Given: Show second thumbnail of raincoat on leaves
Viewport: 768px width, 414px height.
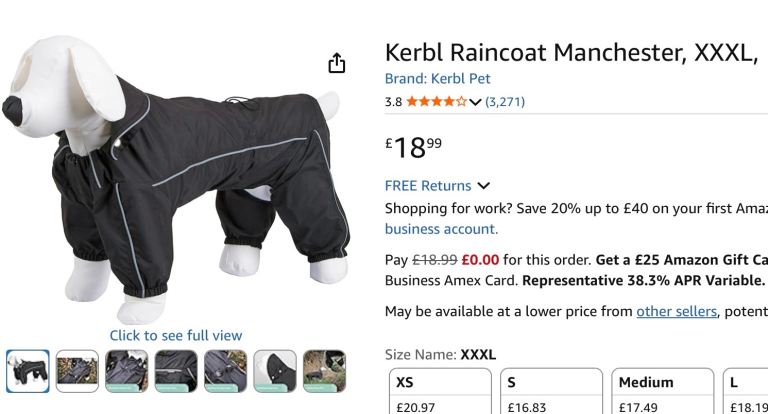Looking at the screenshot, I should click(x=77, y=371).
